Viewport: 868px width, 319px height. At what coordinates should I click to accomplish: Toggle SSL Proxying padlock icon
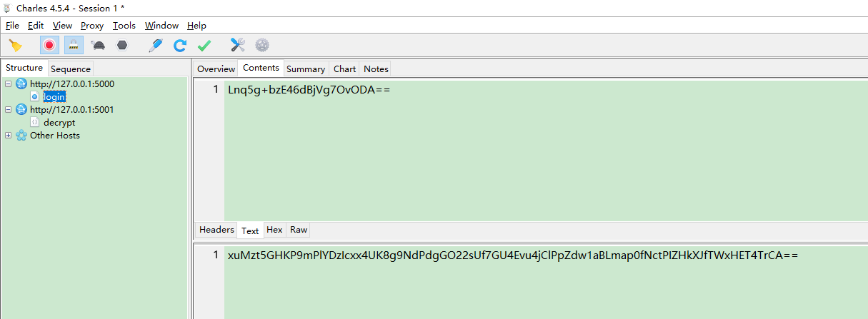(74, 45)
